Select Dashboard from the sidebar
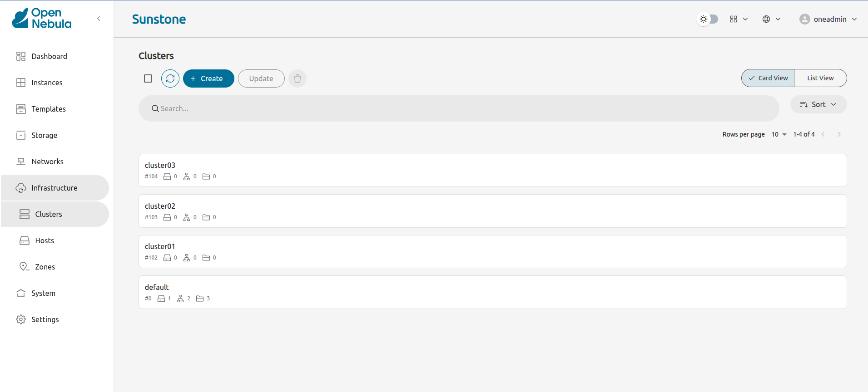868x392 pixels. [49, 56]
